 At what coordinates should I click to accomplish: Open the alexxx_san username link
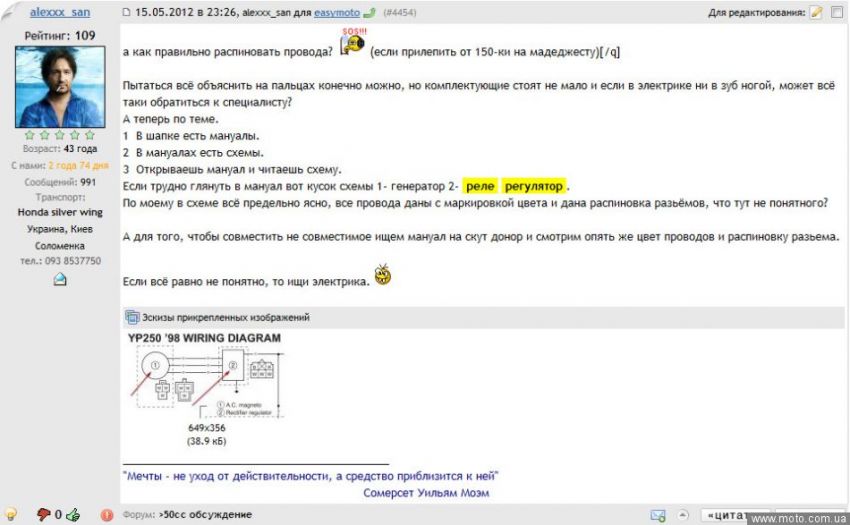[60, 12]
